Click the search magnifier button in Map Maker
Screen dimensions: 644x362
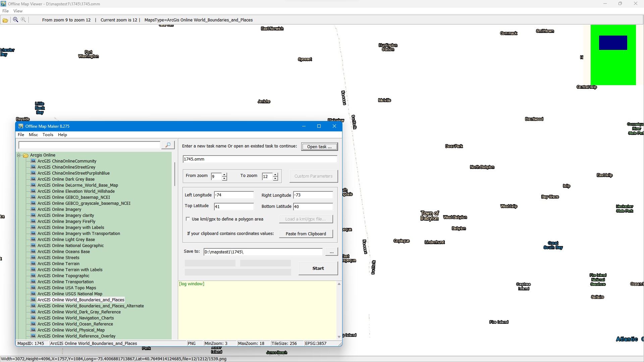click(x=168, y=145)
